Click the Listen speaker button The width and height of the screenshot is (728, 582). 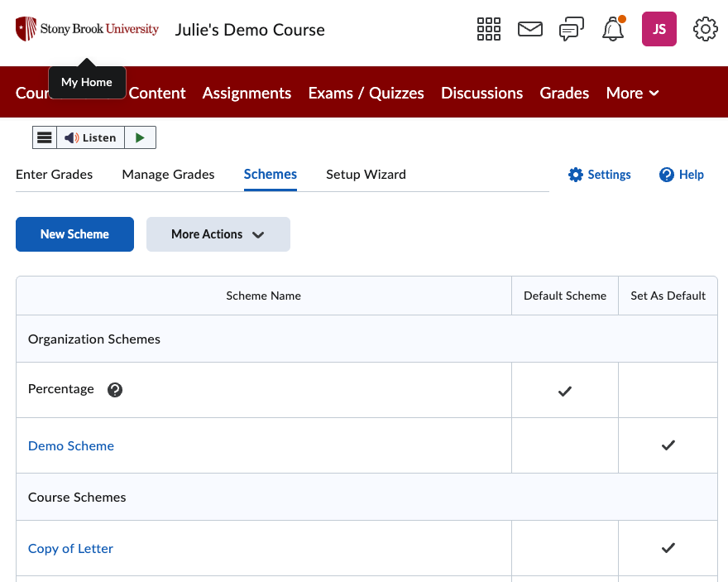[x=90, y=137]
